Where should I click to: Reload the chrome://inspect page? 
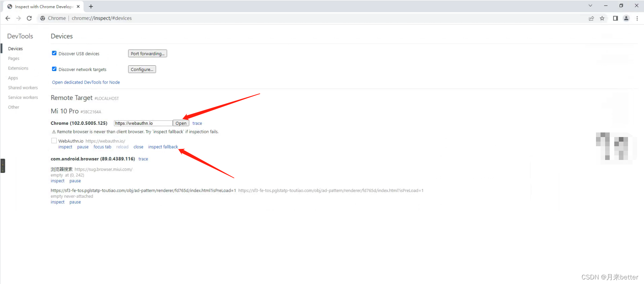[29, 18]
